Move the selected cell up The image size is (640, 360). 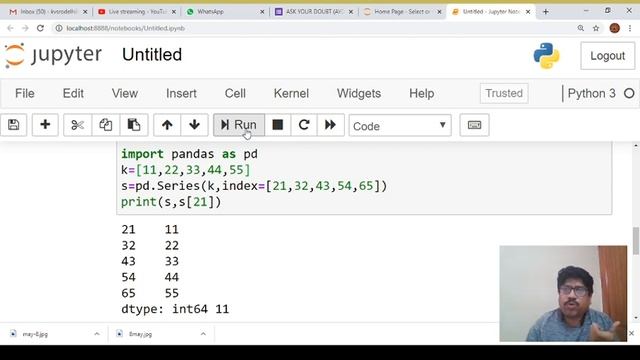click(x=167, y=125)
